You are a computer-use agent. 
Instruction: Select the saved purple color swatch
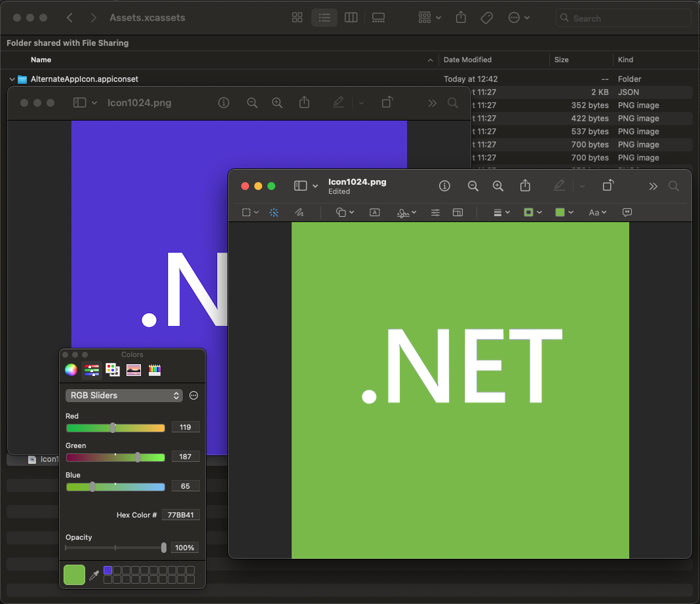pyautogui.click(x=107, y=570)
